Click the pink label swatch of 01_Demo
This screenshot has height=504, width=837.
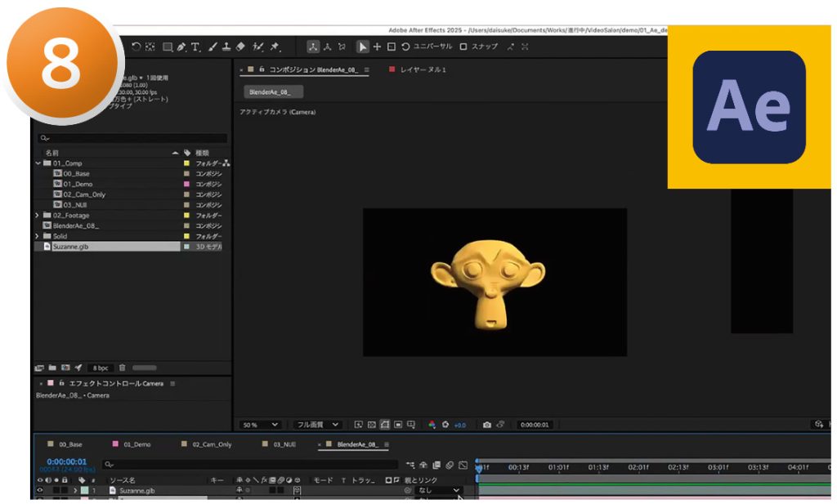pyautogui.click(x=186, y=184)
